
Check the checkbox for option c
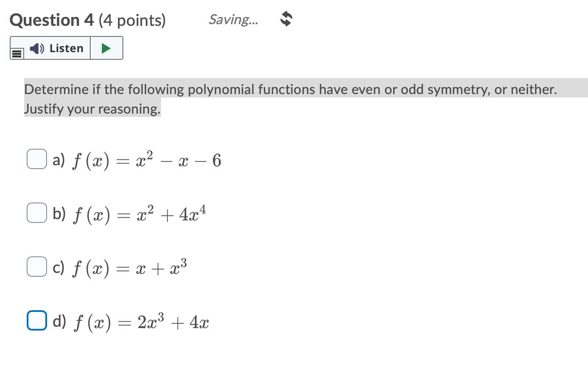(36, 267)
